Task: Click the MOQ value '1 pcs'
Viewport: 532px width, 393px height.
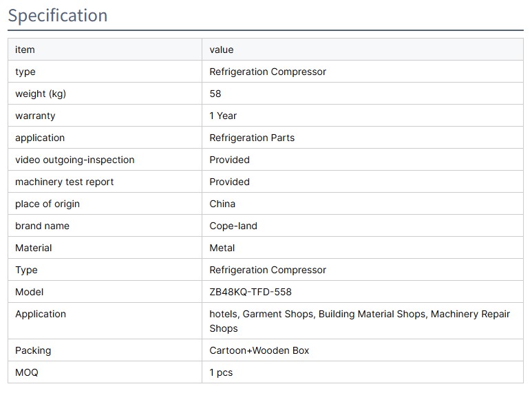Action: 221,372
